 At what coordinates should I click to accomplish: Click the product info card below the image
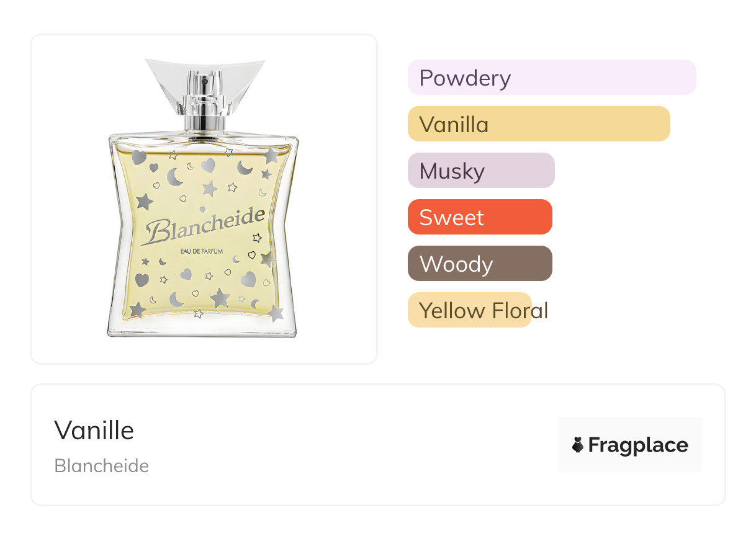(378, 445)
